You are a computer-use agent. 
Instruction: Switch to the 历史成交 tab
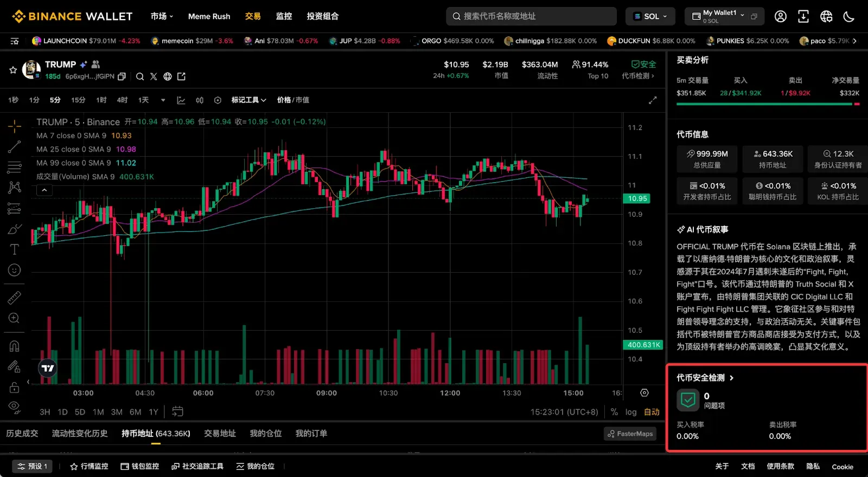pyautogui.click(x=22, y=434)
